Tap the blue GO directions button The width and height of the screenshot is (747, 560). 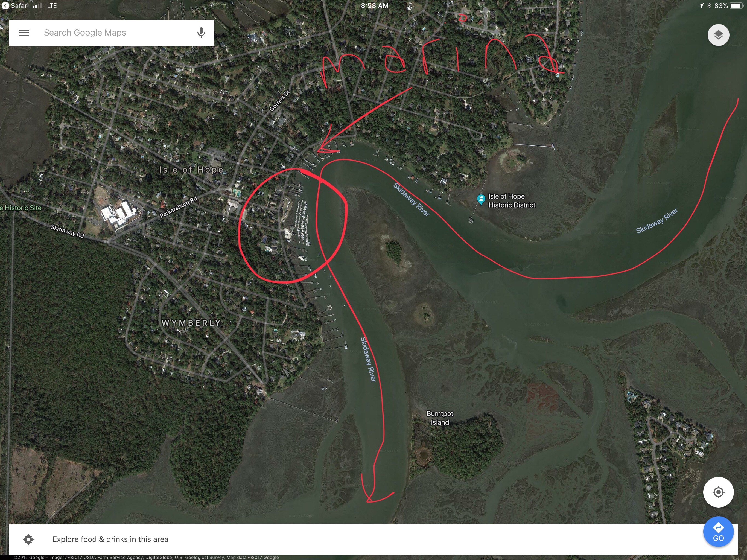click(x=718, y=532)
